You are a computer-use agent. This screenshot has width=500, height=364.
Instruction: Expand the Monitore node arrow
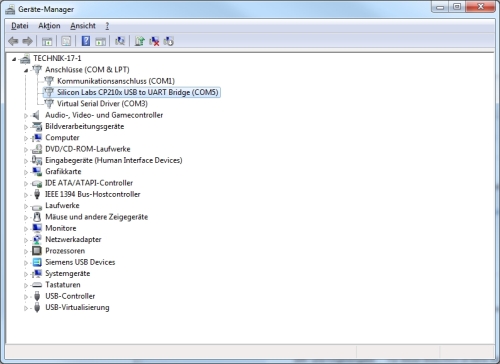(x=26, y=229)
